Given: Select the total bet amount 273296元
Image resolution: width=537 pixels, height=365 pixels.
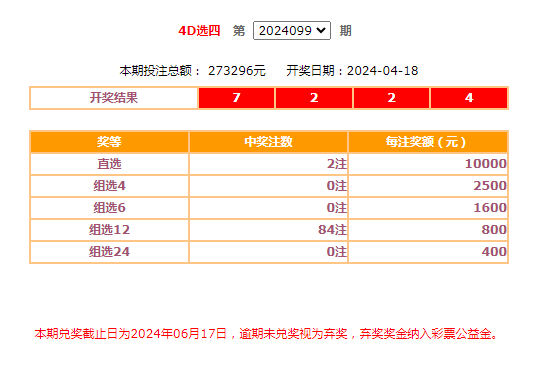Looking at the screenshot, I should [237, 71].
